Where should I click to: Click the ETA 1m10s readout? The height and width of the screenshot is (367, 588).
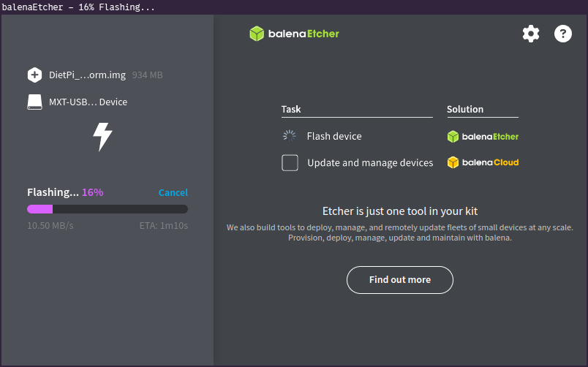164,225
